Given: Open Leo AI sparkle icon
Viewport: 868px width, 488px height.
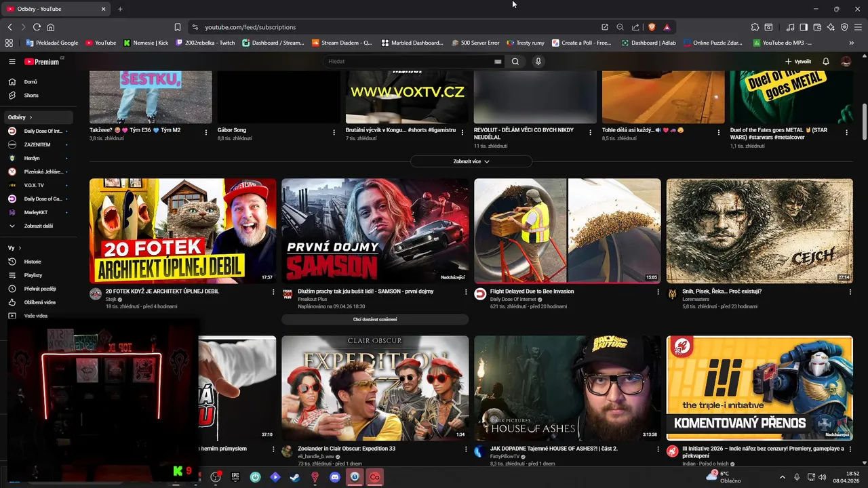Looking at the screenshot, I should [831, 27].
